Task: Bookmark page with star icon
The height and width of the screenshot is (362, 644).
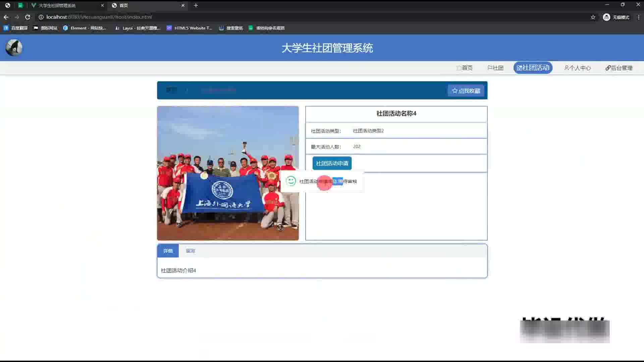Action: pyautogui.click(x=593, y=17)
